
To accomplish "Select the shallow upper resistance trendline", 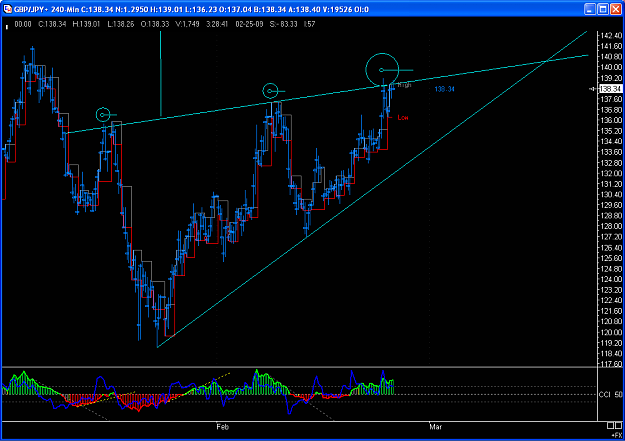I will [327, 96].
